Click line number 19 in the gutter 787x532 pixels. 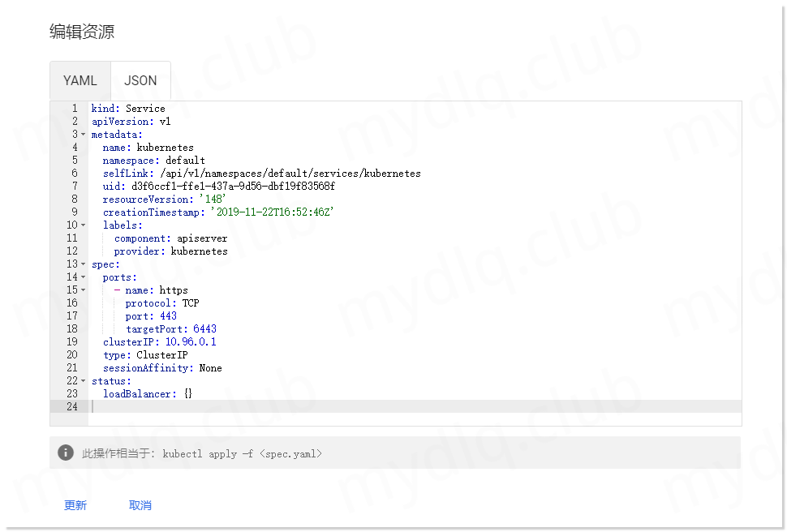pyautogui.click(x=72, y=342)
